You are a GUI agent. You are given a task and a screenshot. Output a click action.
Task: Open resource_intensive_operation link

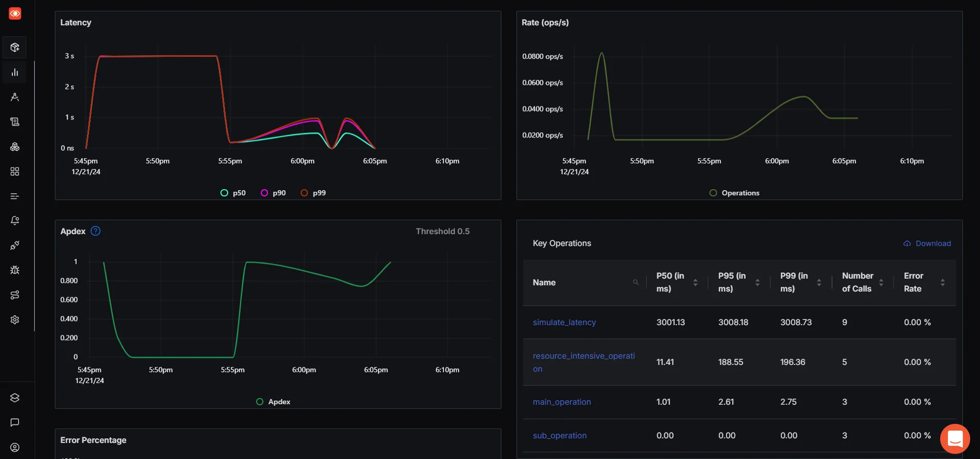click(584, 362)
